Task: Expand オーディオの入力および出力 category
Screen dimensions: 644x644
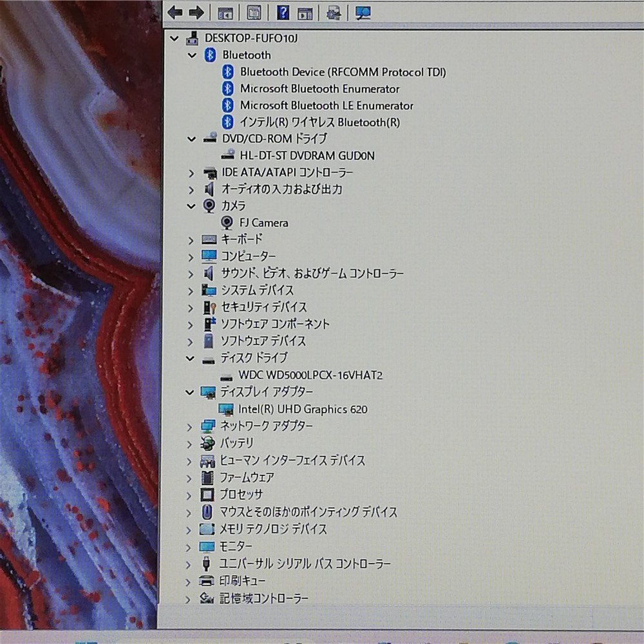Action: 191,190
